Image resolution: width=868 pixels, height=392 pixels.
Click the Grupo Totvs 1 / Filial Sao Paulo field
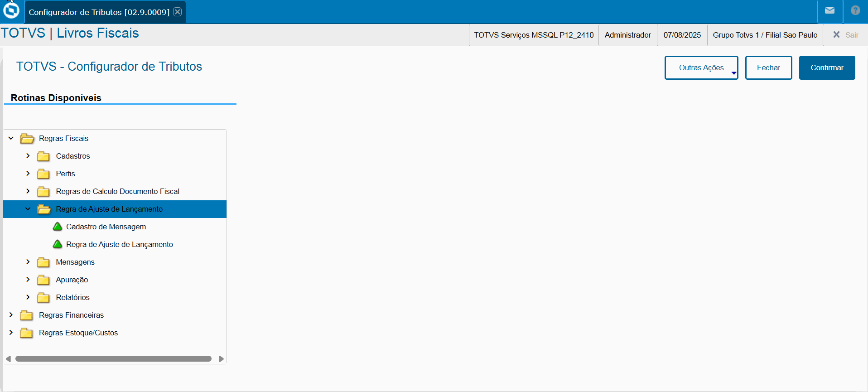[x=765, y=35]
